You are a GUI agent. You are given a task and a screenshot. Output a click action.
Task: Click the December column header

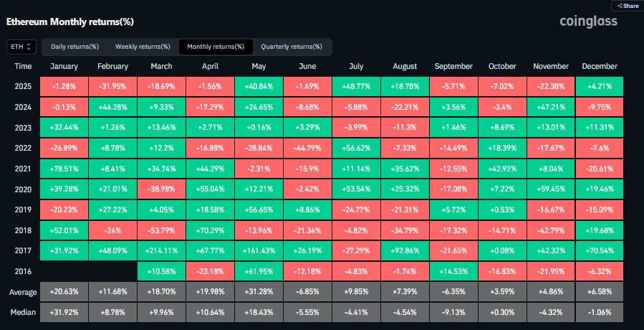point(600,66)
